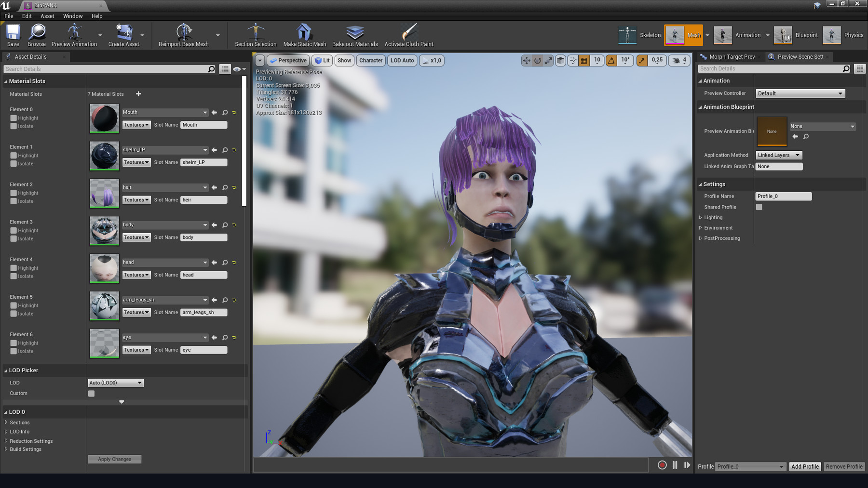Pause the viewport preview
Viewport: 868px width, 488px height.
click(675, 465)
